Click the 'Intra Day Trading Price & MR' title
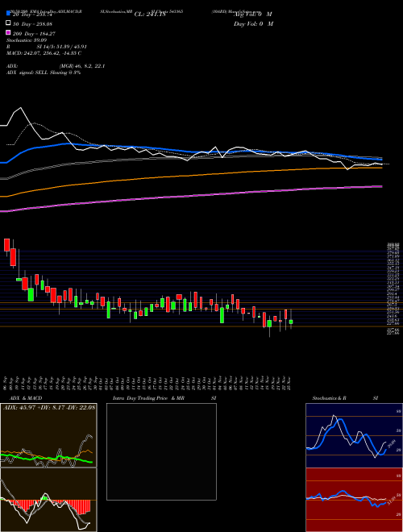 tap(149, 398)
